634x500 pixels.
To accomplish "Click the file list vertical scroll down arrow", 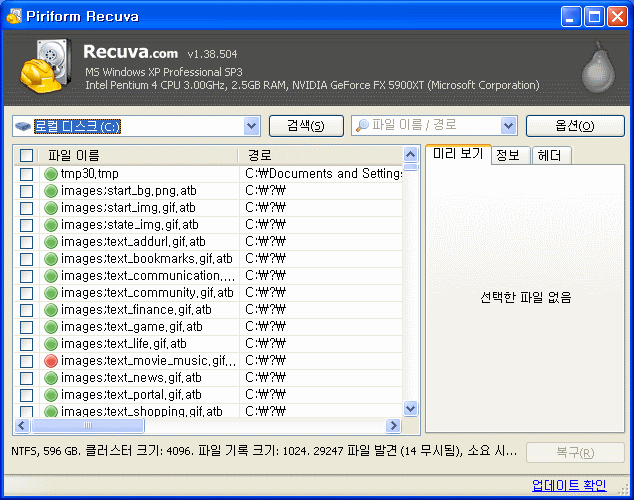I will point(410,408).
